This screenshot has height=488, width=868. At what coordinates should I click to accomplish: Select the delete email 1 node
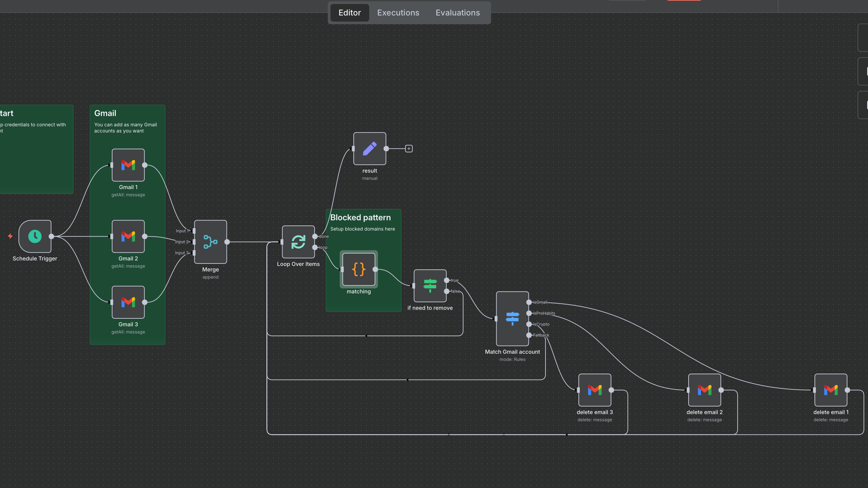click(831, 390)
